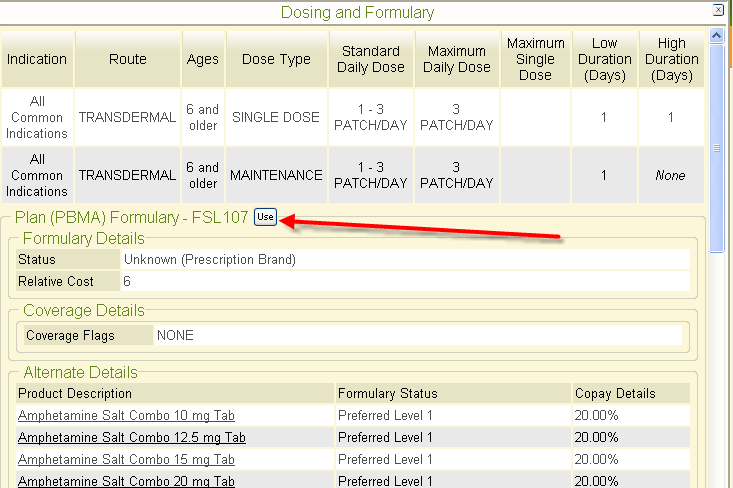This screenshot has width=733, height=488.
Task: Click the Indication column header
Action: pos(37,59)
